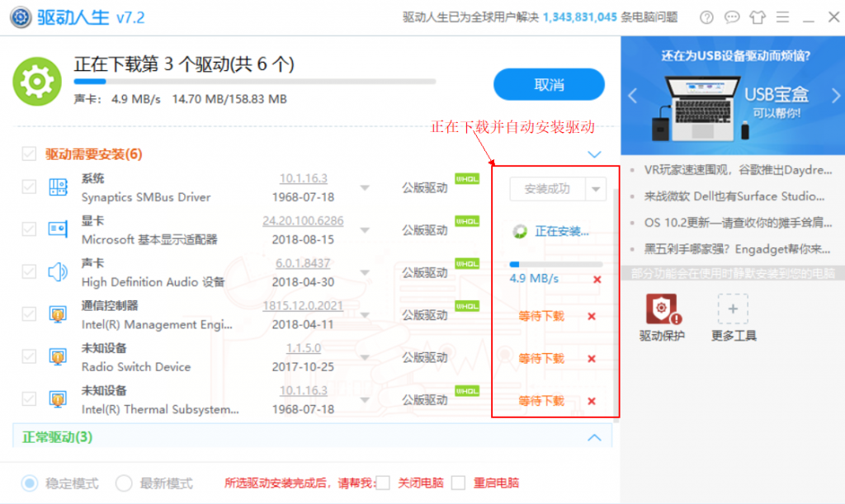Collapse the 驱动需要安装 section chevron

click(594, 154)
